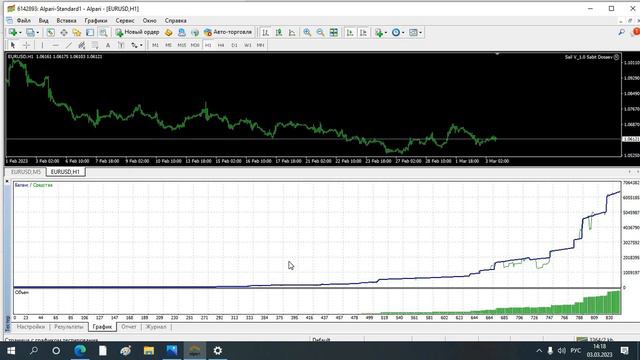The image size is (640, 360).
Task: Switch chart to candlesticks icon
Action: point(279,33)
